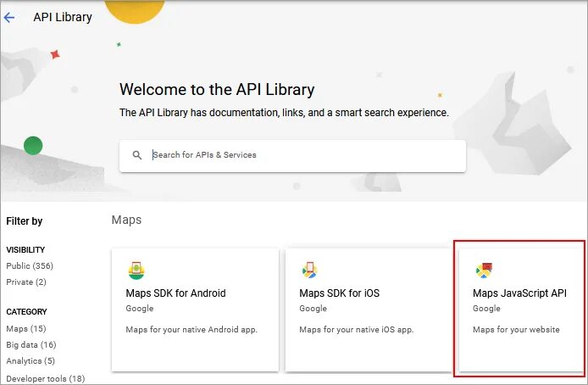
Task: Click the 'Welcome to the API Library' heading
Action: click(x=217, y=90)
